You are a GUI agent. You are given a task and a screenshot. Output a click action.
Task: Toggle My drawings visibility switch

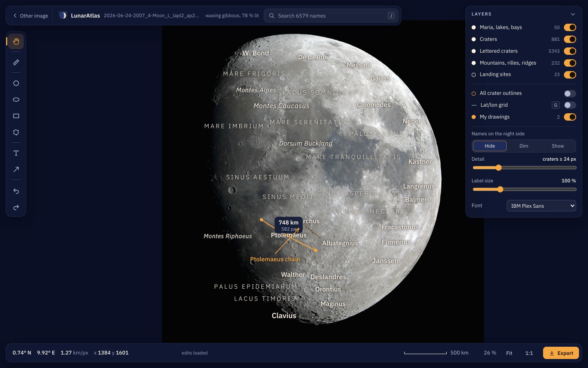tap(570, 117)
